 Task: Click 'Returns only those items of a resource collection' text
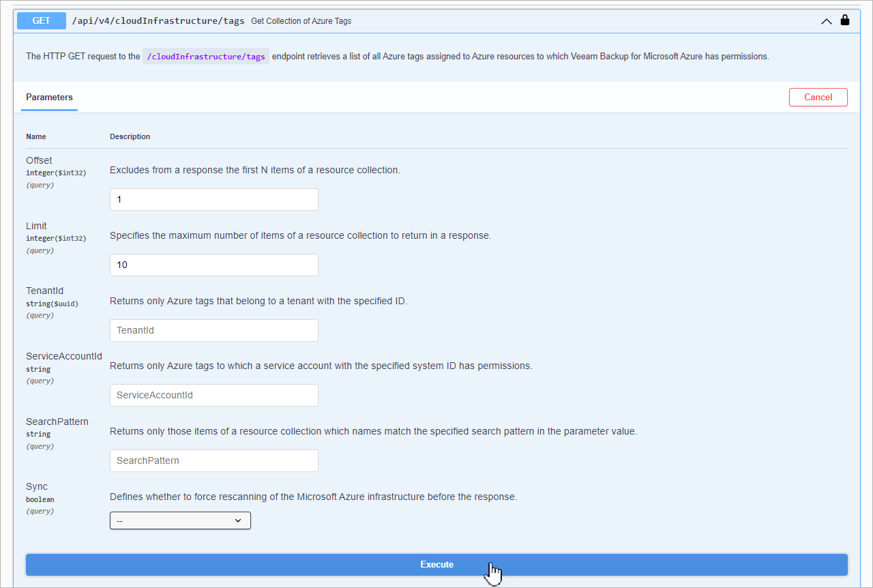[x=373, y=431]
